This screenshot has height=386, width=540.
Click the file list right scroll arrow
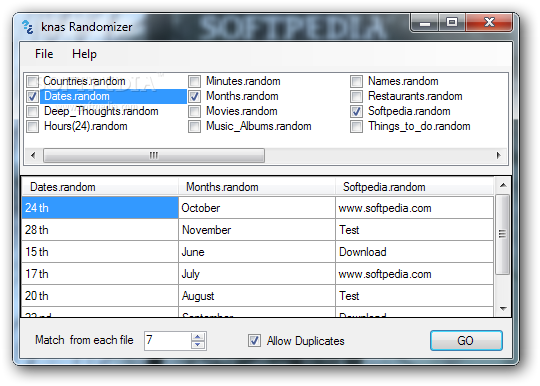pos(498,155)
